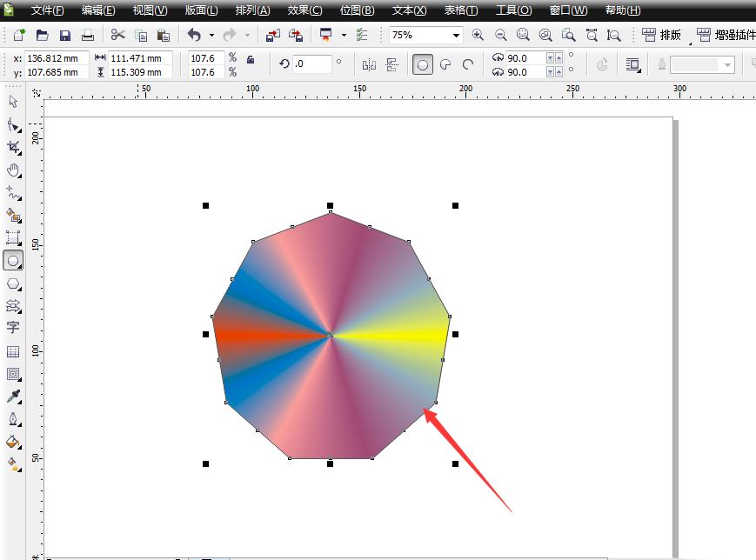Select the Eyedropper tool
The height and width of the screenshot is (560, 756).
(12, 397)
